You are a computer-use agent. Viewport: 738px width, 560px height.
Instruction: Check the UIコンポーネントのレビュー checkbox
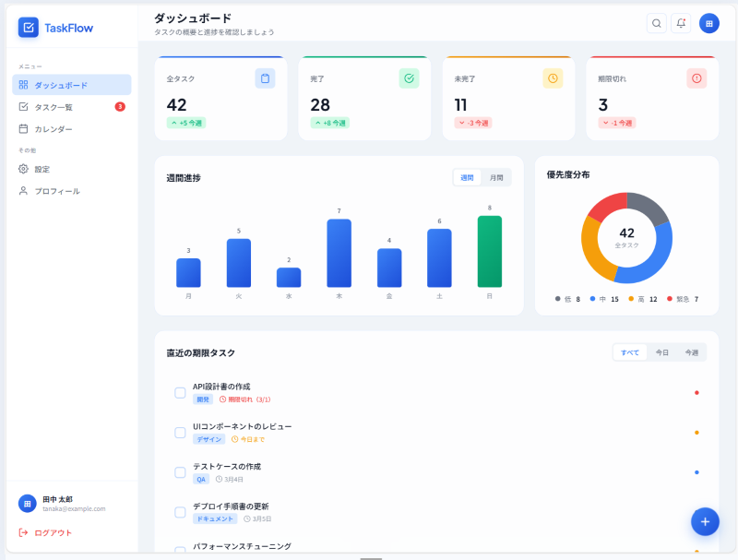pyautogui.click(x=180, y=433)
